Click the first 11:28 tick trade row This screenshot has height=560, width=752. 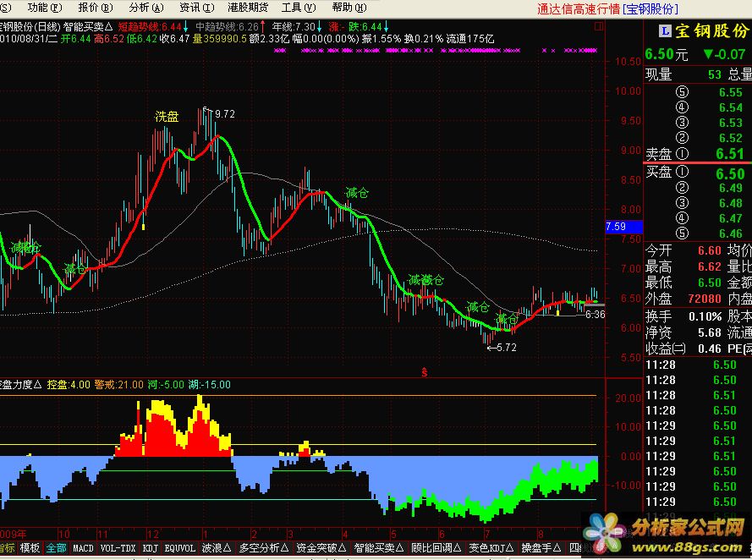(698, 365)
